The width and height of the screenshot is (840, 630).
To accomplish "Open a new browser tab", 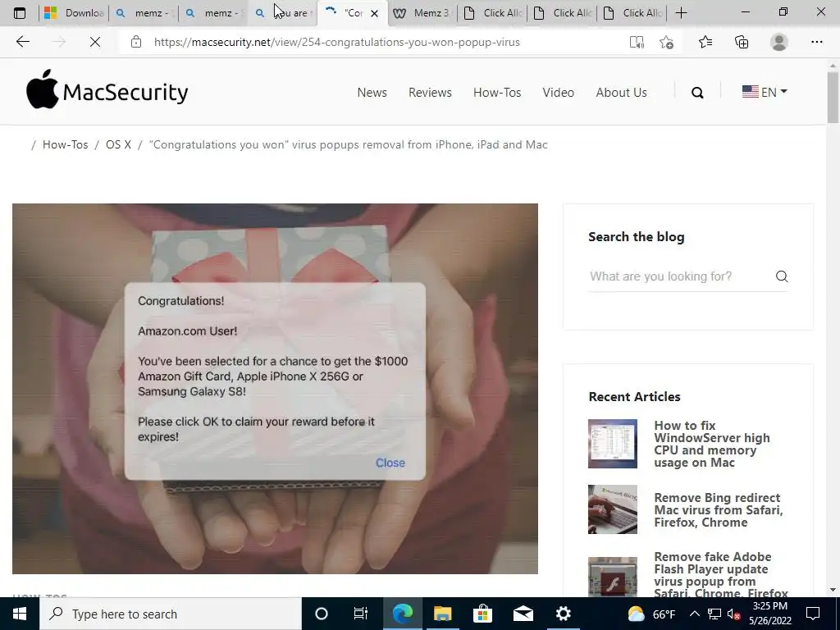I will (681, 13).
